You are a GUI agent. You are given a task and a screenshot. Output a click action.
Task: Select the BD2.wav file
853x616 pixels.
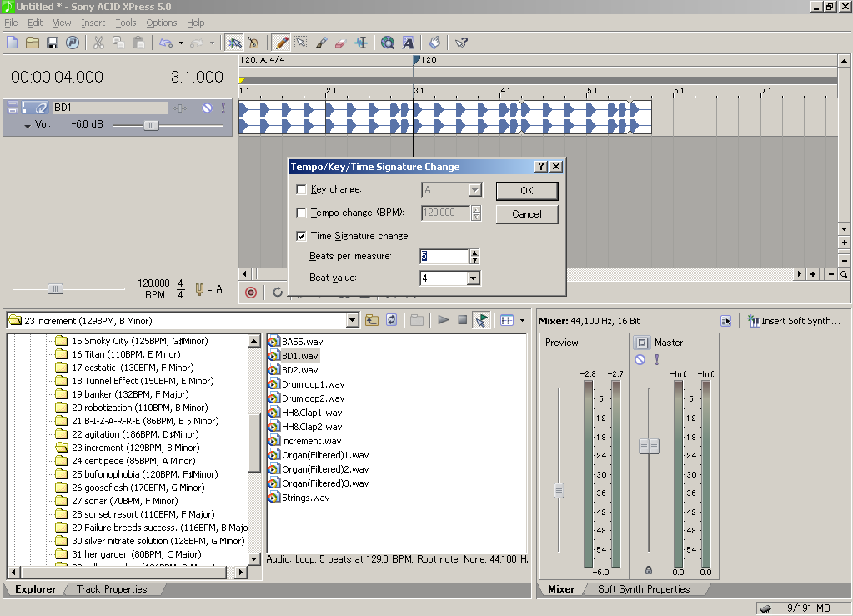click(x=299, y=370)
